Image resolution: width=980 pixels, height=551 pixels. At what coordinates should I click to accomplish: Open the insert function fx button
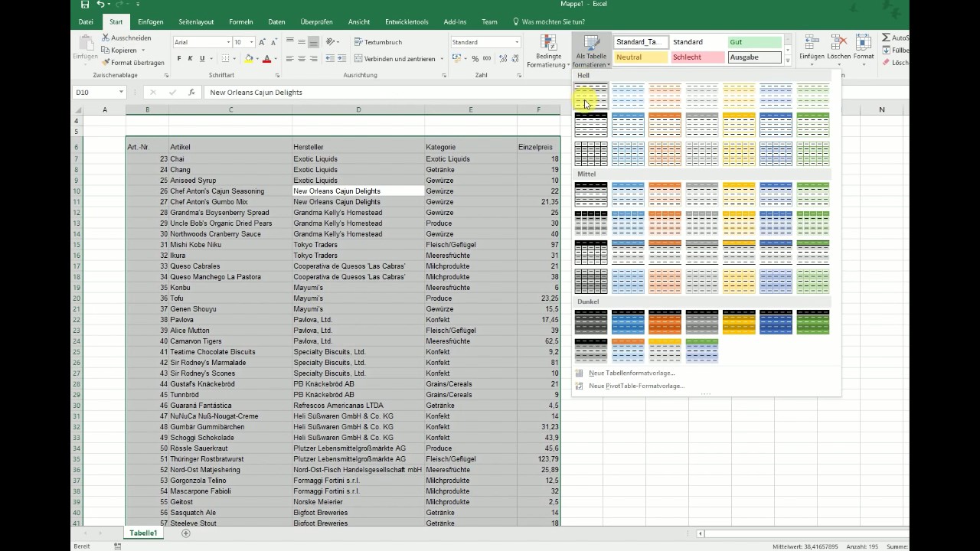click(191, 92)
